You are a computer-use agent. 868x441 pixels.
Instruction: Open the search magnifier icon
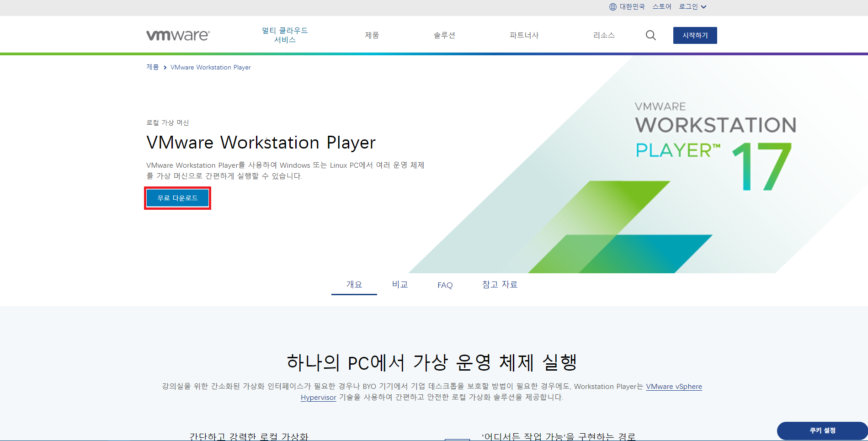coord(650,35)
